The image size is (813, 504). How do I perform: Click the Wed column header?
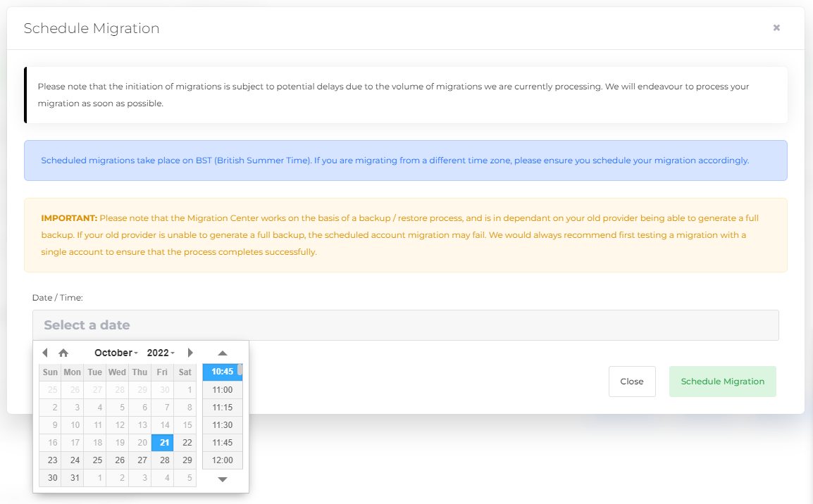click(x=118, y=372)
